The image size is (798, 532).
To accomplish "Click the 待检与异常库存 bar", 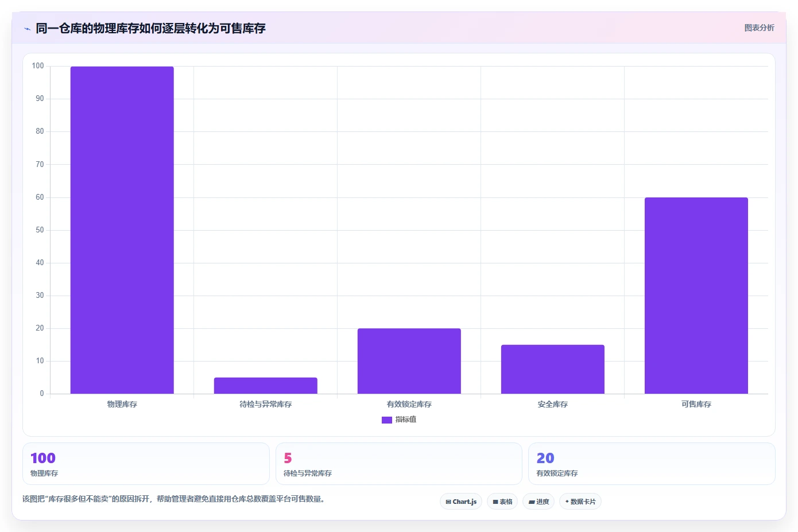I will pyautogui.click(x=265, y=386).
